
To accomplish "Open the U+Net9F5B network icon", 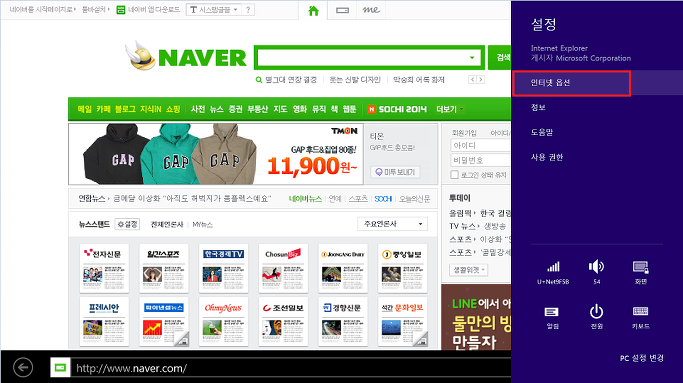I will pyautogui.click(x=553, y=272).
